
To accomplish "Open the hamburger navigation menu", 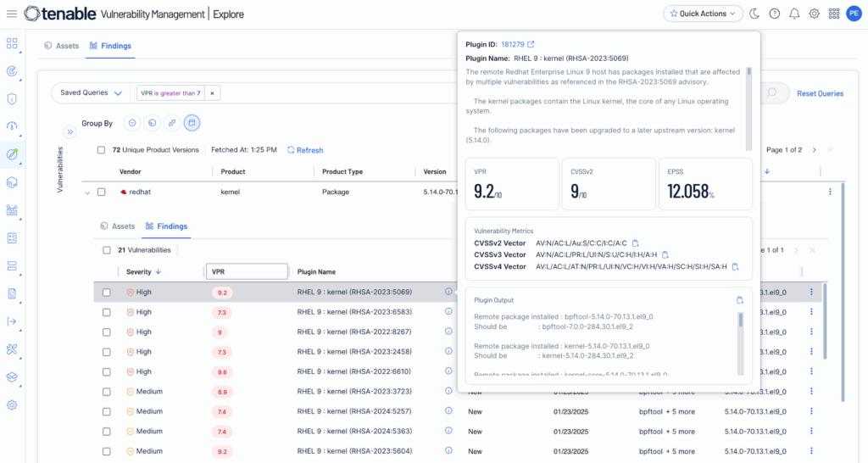I will 12,14.
